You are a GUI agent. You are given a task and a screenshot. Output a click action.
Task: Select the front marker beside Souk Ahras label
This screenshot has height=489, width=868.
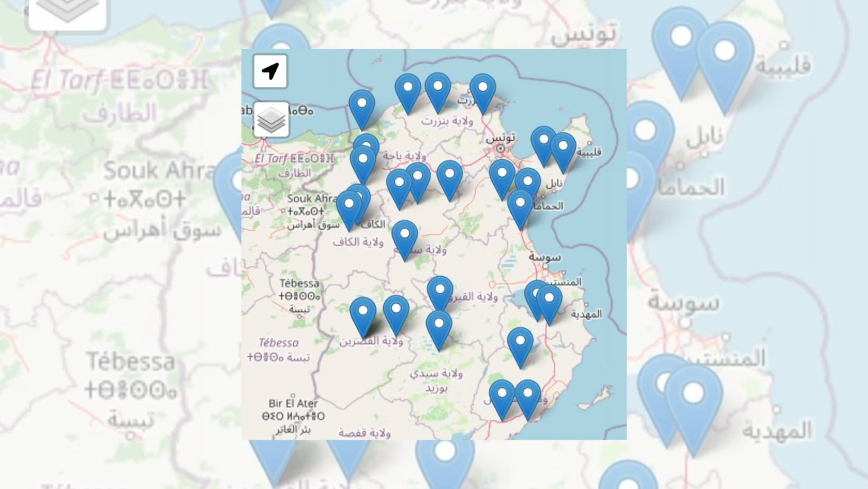click(349, 211)
